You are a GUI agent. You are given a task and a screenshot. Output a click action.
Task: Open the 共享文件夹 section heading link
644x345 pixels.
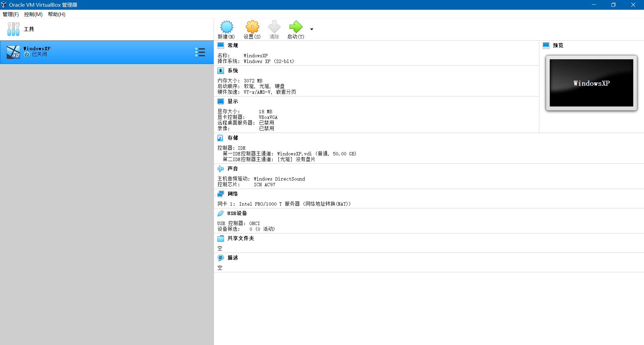[x=241, y=238]
